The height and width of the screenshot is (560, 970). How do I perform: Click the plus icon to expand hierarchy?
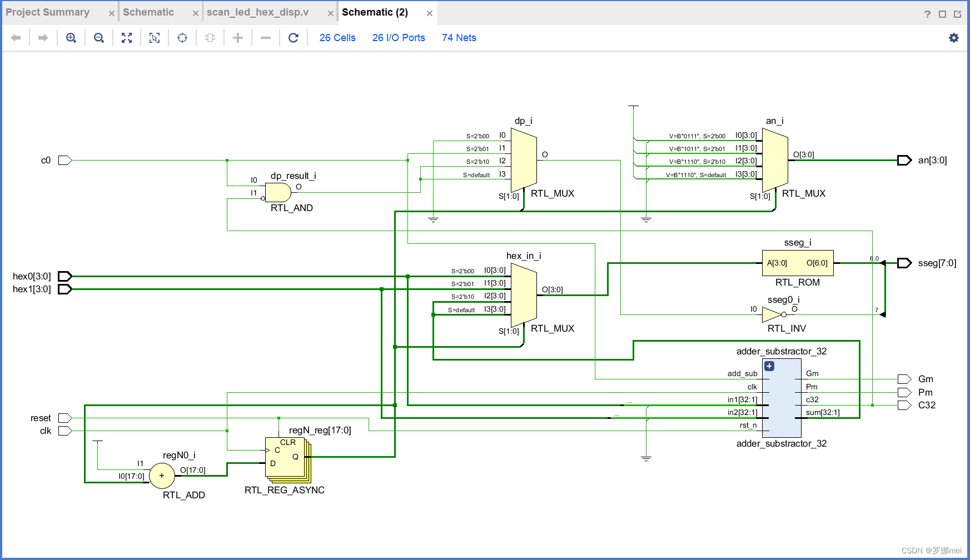[x=238, y=38]
